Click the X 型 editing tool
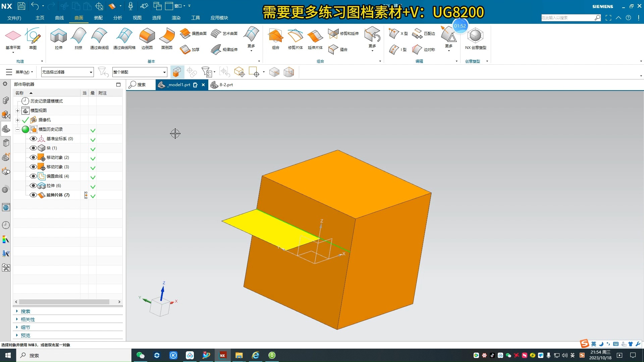 coord(398,34)
